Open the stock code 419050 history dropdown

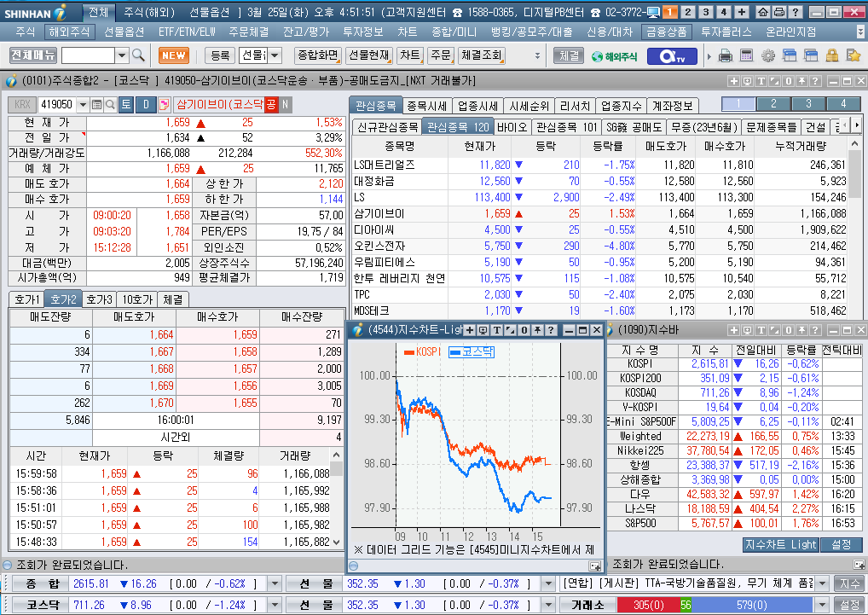point(83,105)
